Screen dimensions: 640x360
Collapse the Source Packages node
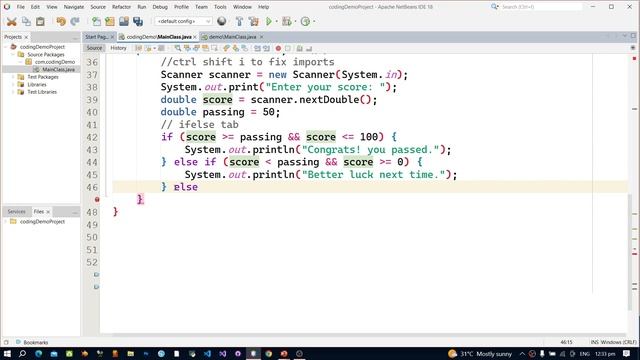pos(13,55)
